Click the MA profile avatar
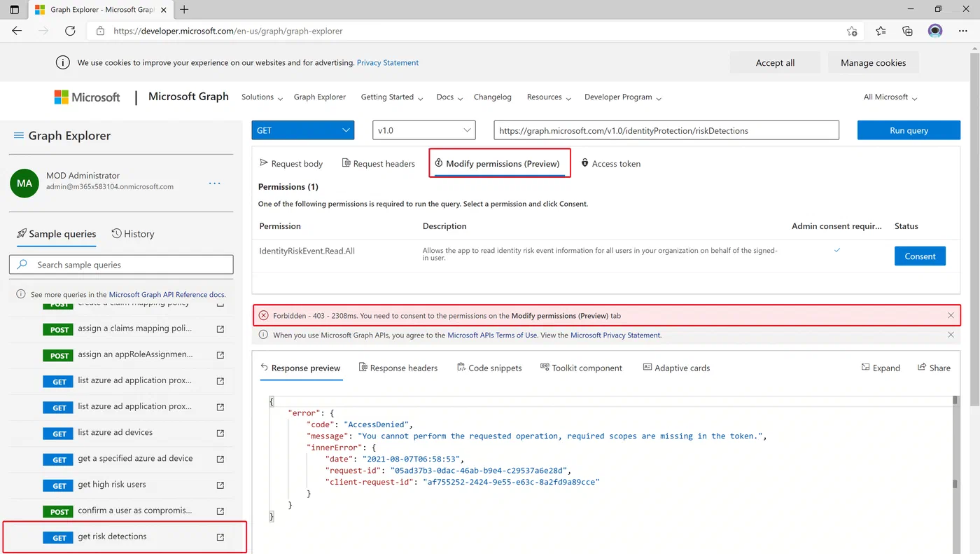 coord(24,183)
